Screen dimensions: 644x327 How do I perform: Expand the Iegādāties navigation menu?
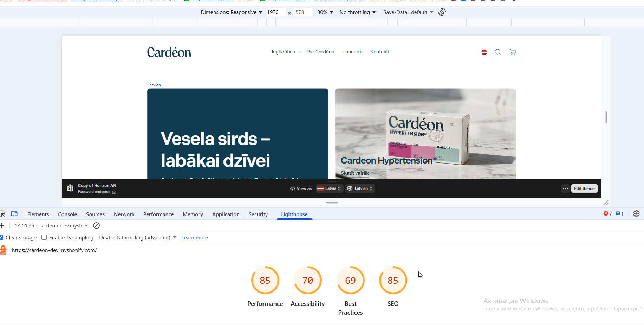coord(286,52)
